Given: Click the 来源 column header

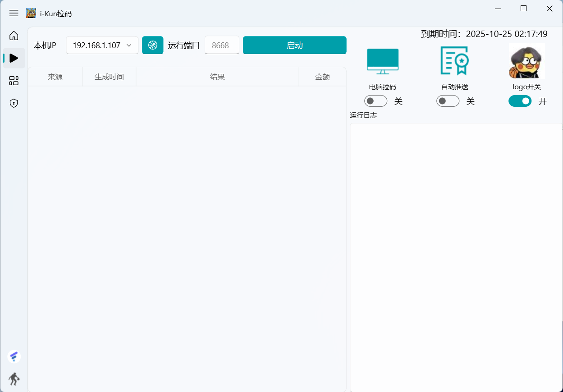Looking at the screenshot, I should tap(55, 77).
